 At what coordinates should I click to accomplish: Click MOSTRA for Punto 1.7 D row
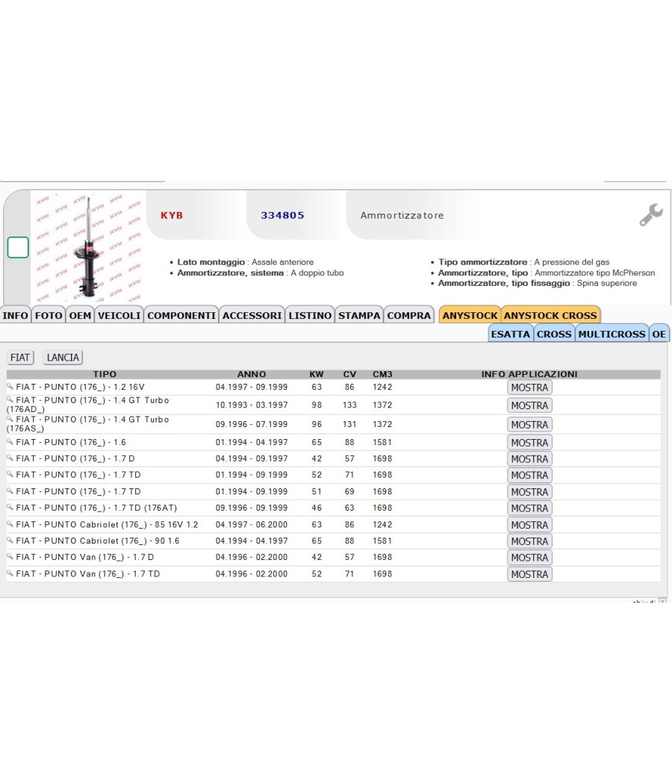click(x=529, y=458)
